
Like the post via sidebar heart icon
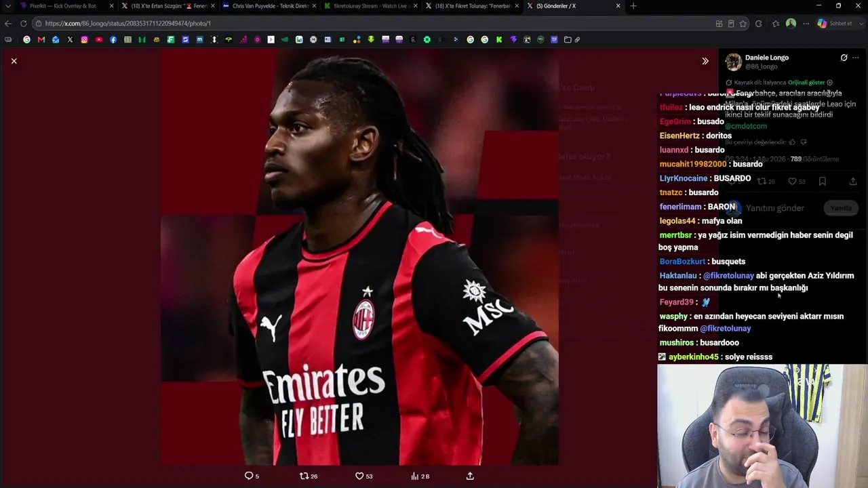coord(796,182)
